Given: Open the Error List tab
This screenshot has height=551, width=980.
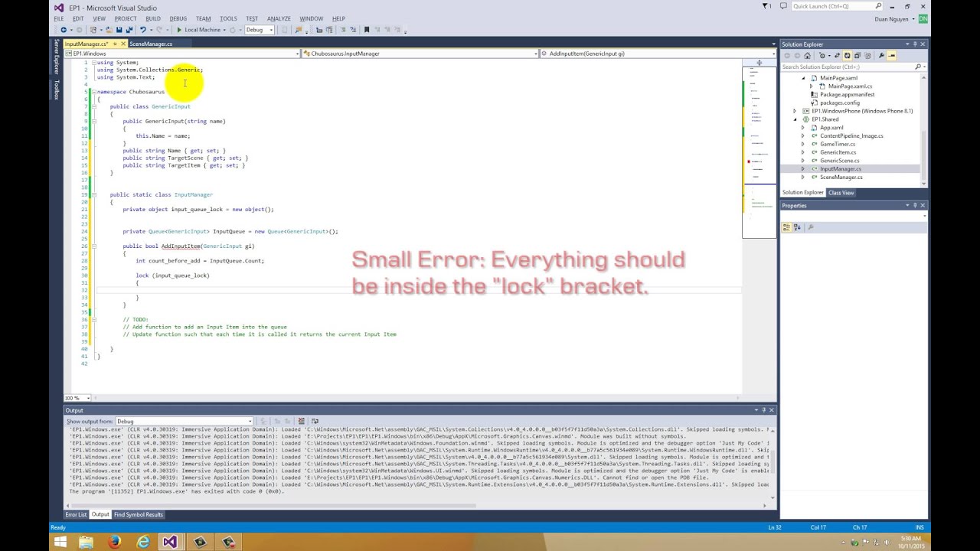Looking at the screenshot, I should [x=76, y=514].
